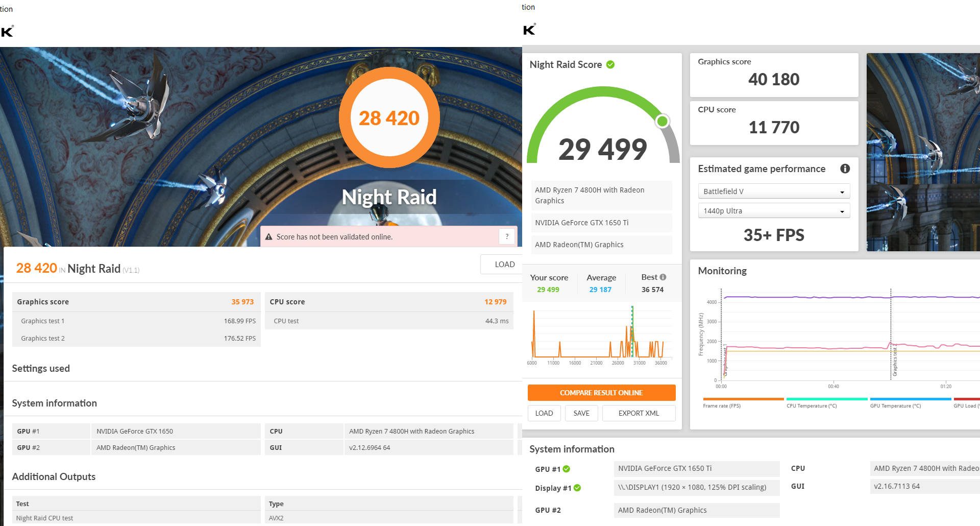This screenshot has height=526, width=980.
Task: Click the CPU score 11 770 card
Action: click(x=774, y=123)
